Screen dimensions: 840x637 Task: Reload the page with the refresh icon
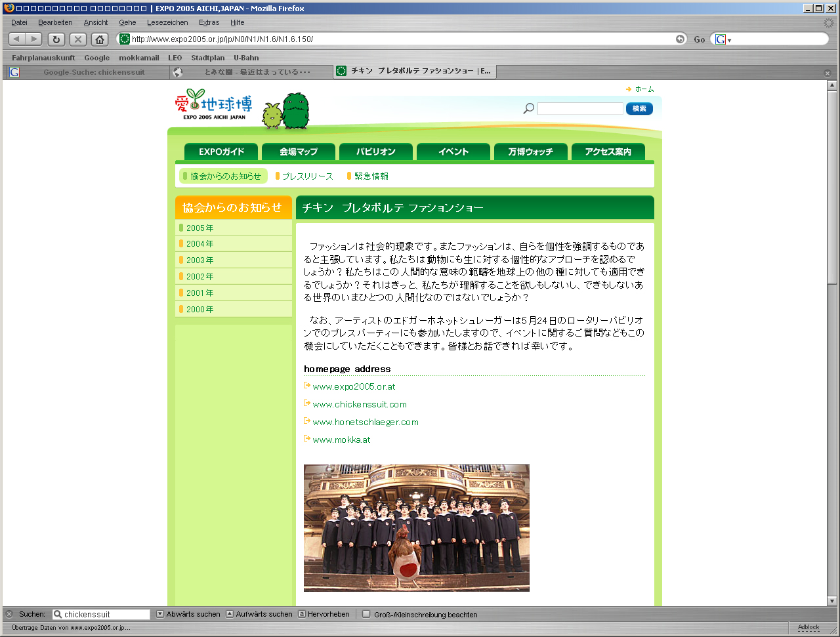coord(56,39)
